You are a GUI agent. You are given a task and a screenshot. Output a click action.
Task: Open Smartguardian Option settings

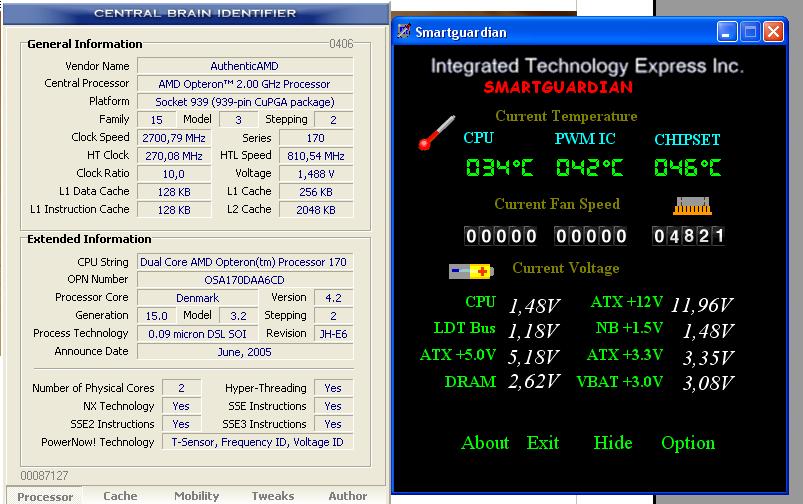click(688, 443)
